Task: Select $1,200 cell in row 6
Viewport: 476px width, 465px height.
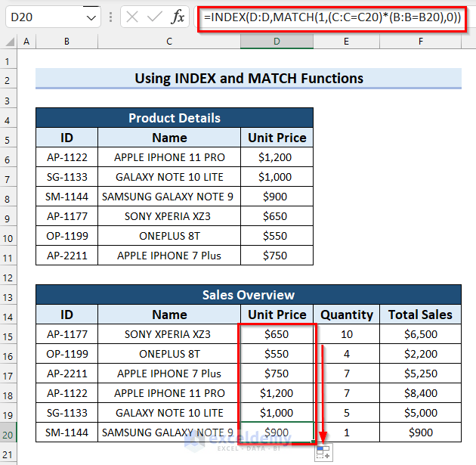Action: coord(277,157)
